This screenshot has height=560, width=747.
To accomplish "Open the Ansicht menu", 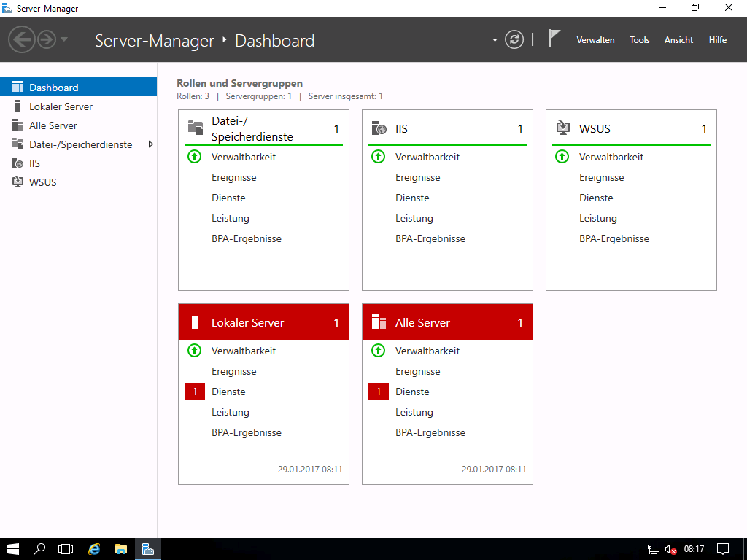I will click(678, 40).
